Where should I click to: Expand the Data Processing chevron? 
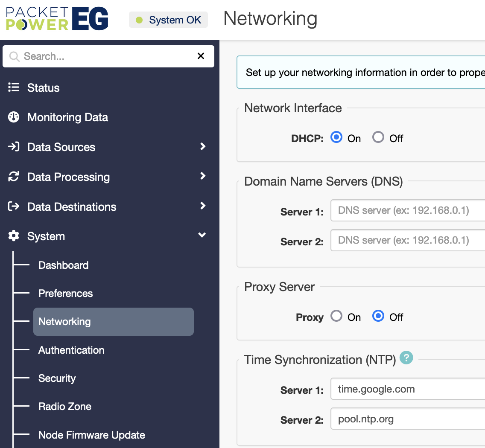(x=203, y=176)
